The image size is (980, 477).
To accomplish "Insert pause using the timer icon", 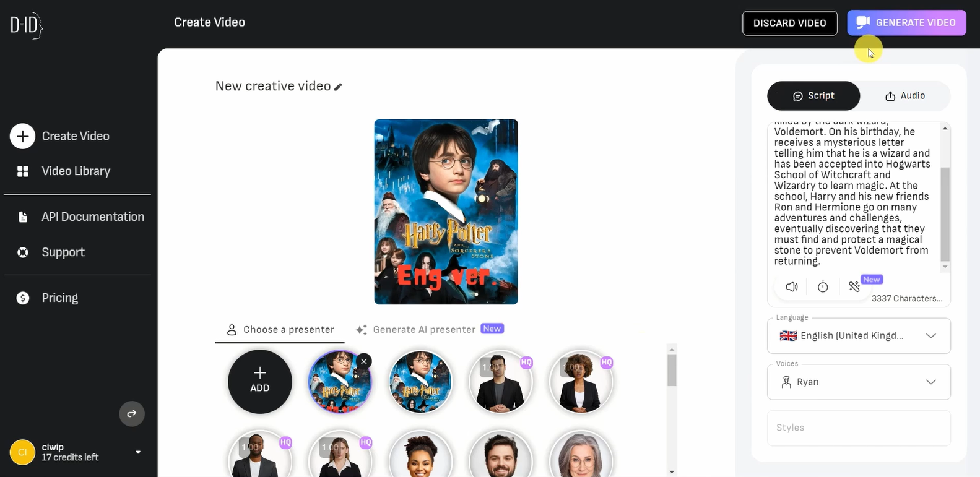I will 823,286.
